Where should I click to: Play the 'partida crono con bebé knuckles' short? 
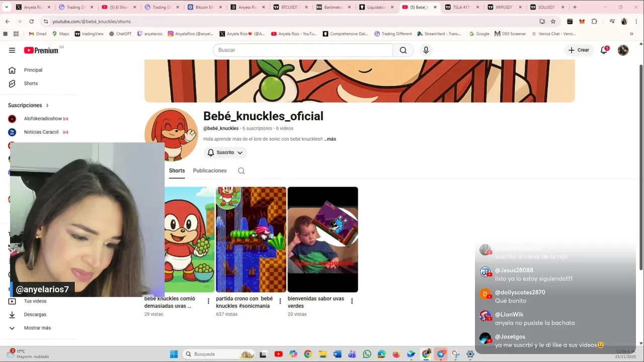(x=251, y=239)
